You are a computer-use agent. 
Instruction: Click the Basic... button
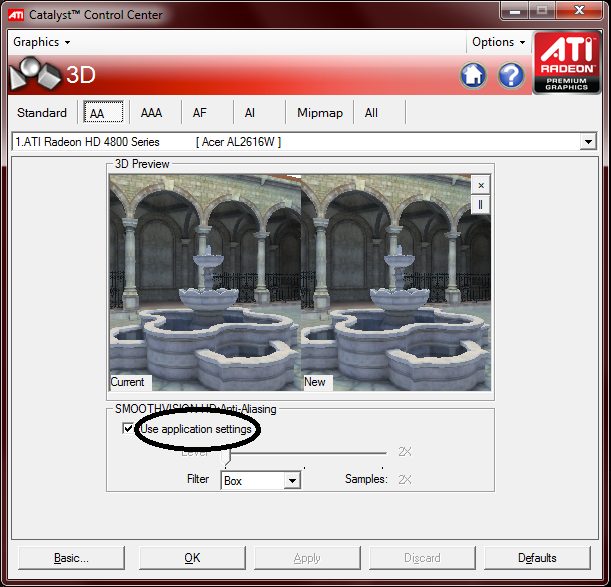tap(71, 558)
